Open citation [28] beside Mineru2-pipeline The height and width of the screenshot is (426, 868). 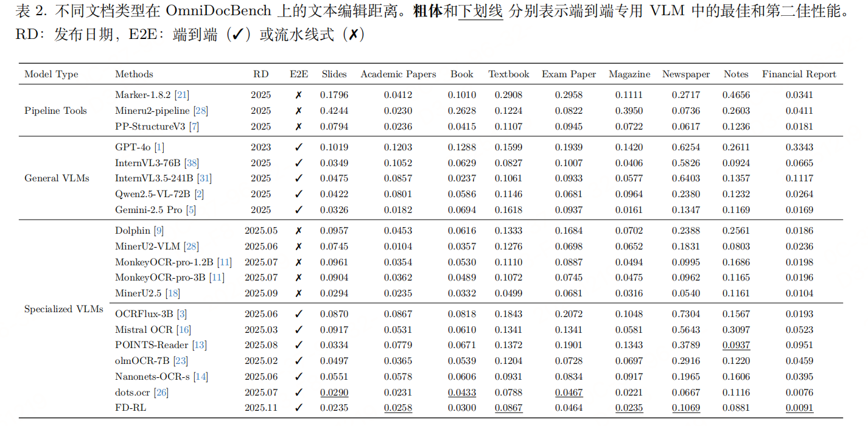point(201,111)
